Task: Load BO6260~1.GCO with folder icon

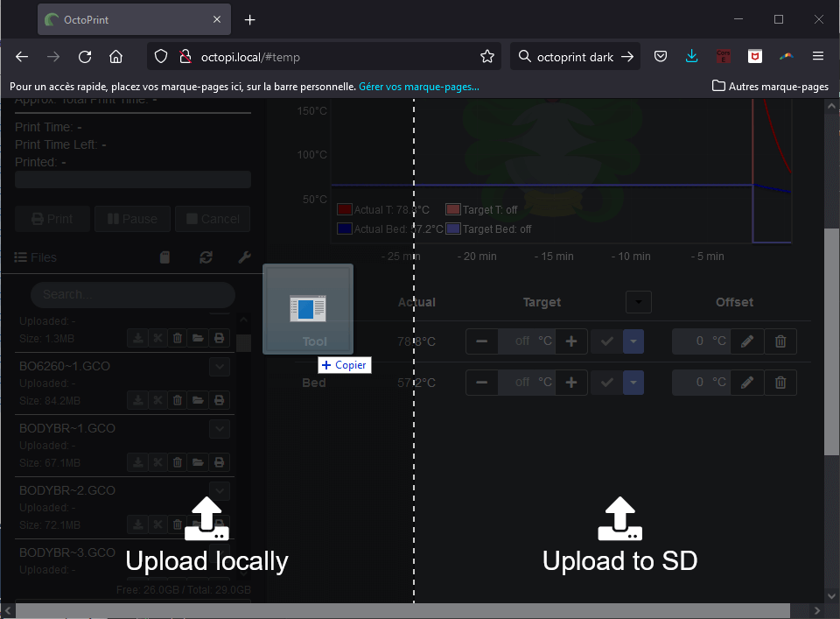Action: 198,400
